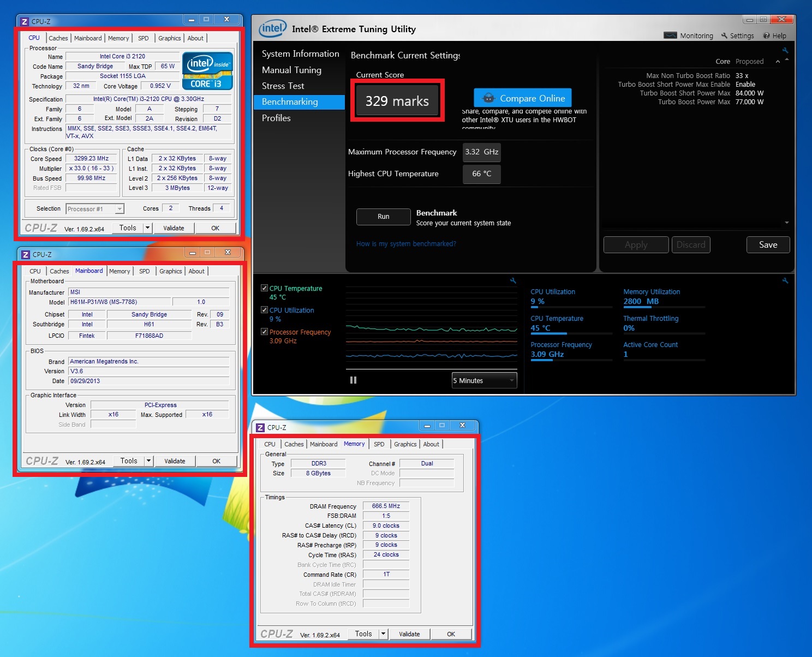Open Monitoring in XTU top bar

pyautogui.click(x=689, y=35)
